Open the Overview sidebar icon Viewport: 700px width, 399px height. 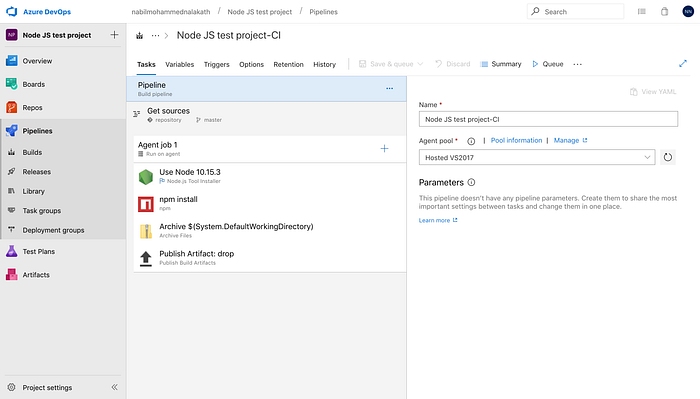(12, 61)
